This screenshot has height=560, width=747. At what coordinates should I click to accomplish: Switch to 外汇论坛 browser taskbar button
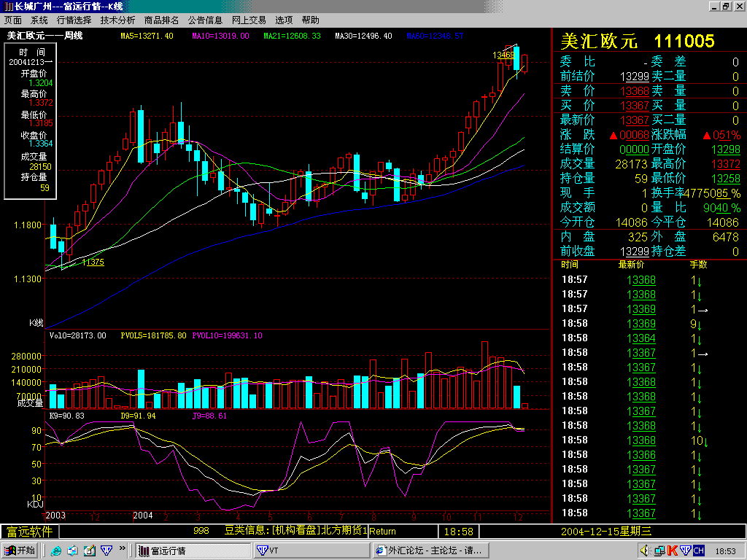click(431, 551)
